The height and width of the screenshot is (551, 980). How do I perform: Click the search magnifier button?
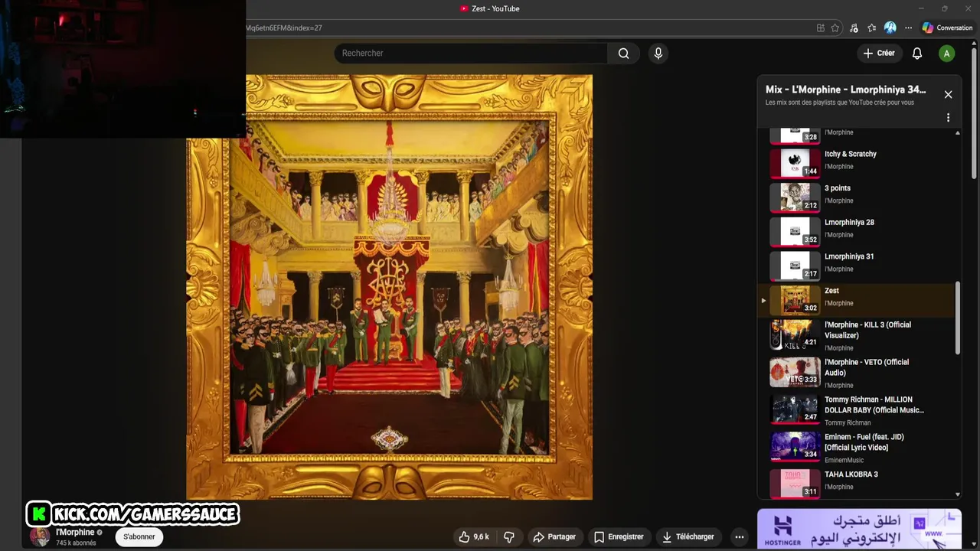624,53
